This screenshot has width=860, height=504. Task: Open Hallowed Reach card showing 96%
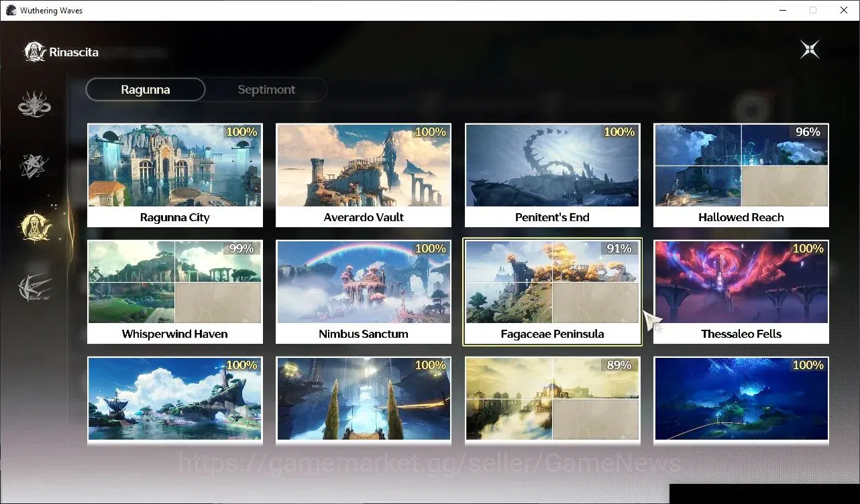coord(741,175)
